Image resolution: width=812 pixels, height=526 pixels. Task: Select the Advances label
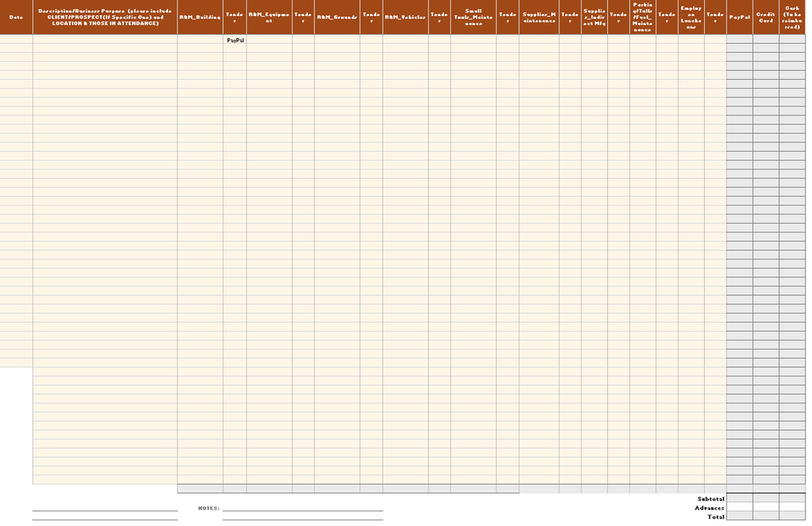tap(710, 508)
